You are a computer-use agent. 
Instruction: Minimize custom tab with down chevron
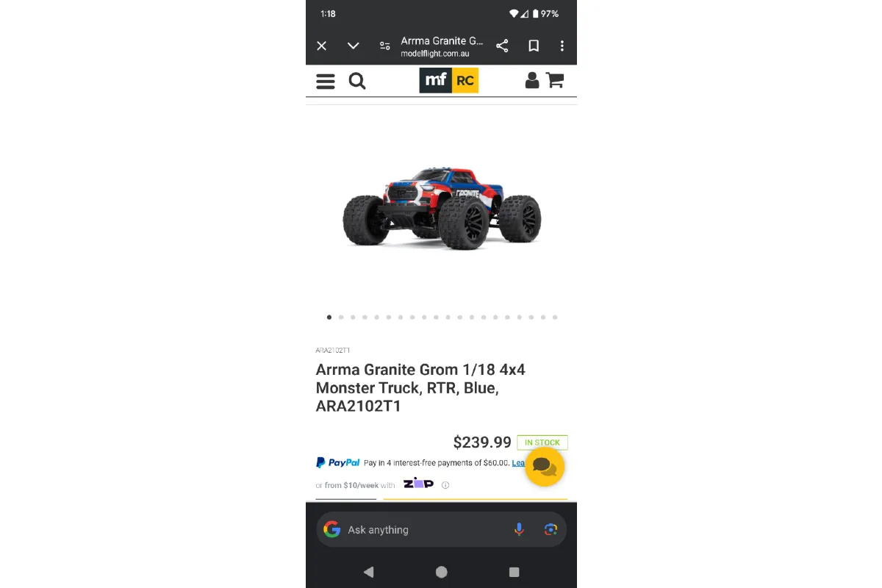353,46
